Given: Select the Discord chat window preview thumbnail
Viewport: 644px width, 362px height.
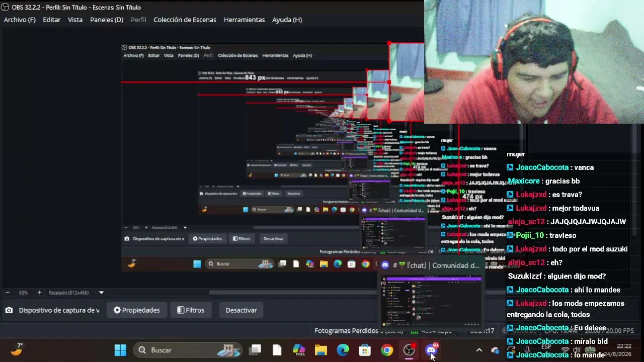Looking at the screenshot, I should click(432, 300).
